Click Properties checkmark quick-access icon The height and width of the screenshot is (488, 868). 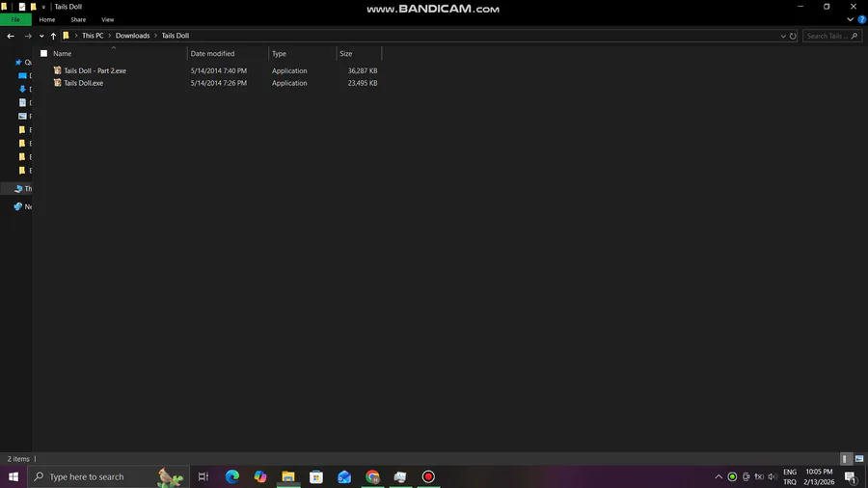coord(21,7)
